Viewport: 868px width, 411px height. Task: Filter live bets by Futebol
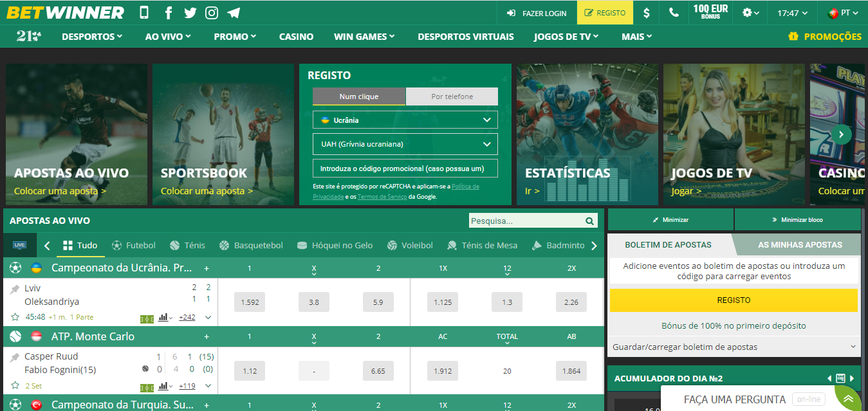click(134, 245)
